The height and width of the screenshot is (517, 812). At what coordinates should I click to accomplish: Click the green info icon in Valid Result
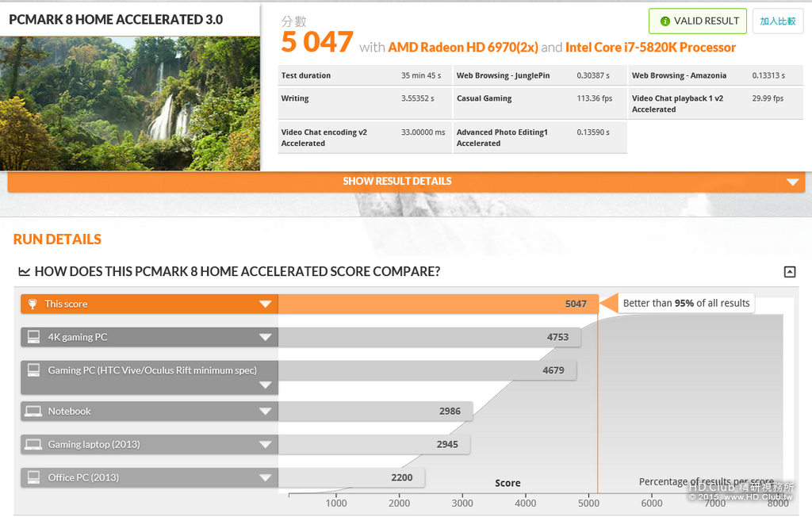point(665,21)
